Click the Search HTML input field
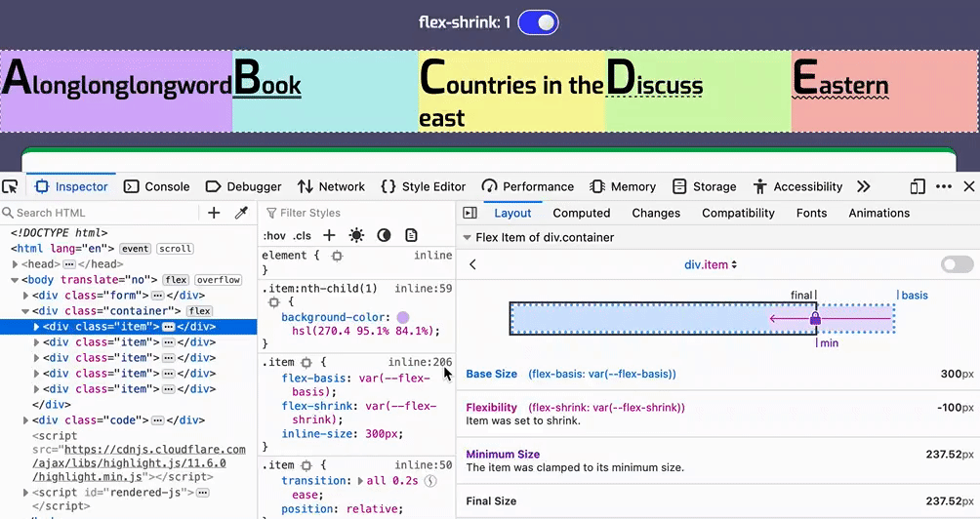The width and height of the screenshot is (980, 519). click(98, 213)
